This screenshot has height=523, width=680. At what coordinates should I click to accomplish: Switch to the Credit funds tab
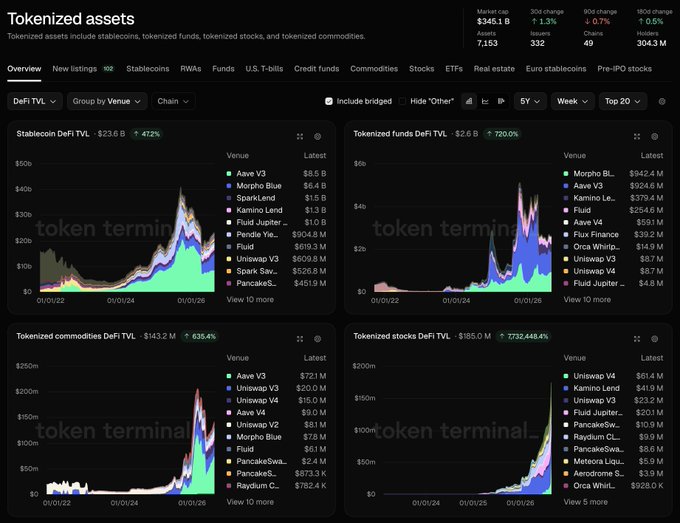click(317, 69)
